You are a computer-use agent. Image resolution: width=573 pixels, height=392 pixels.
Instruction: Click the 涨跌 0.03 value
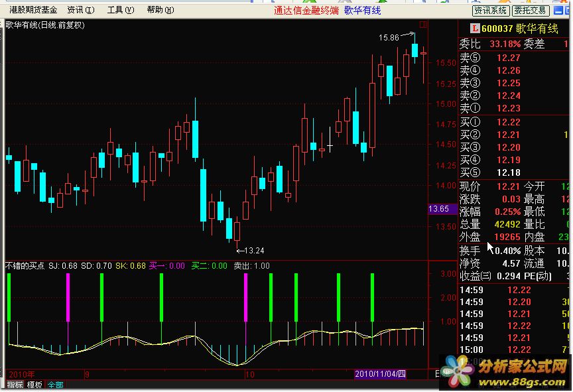(511, 199)
